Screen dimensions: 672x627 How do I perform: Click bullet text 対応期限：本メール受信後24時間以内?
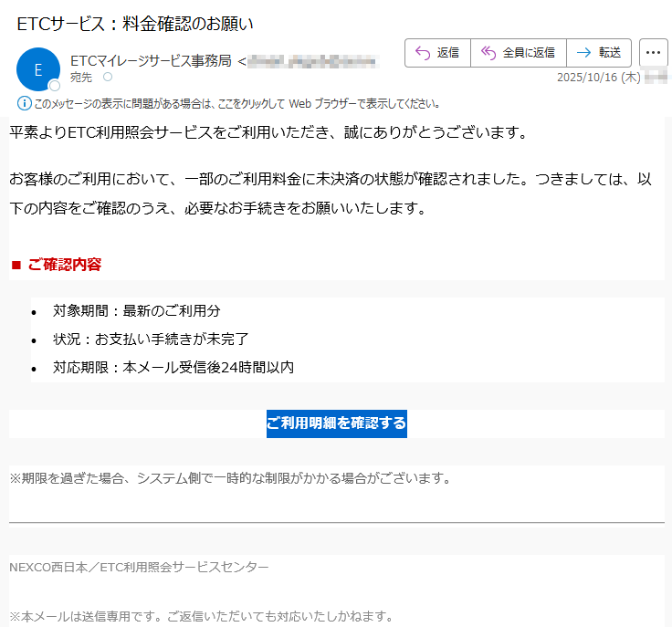[173, 368]
